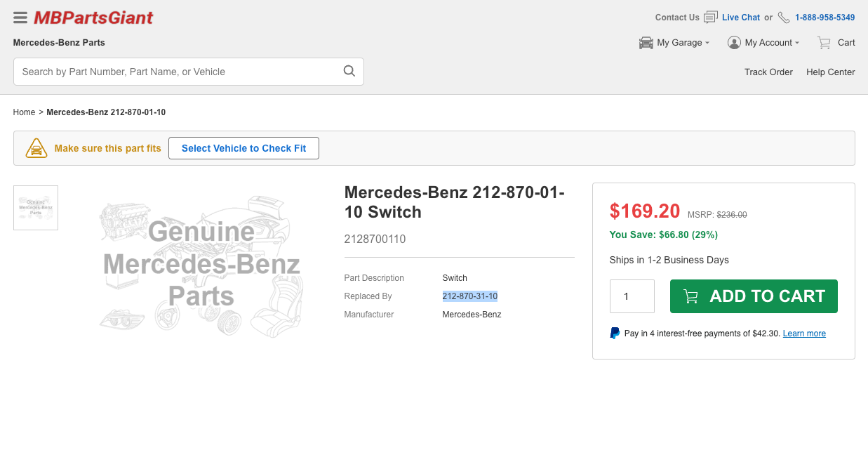Go to Track Order
Screen dimensions: 868x455
[x=768, y=72]
